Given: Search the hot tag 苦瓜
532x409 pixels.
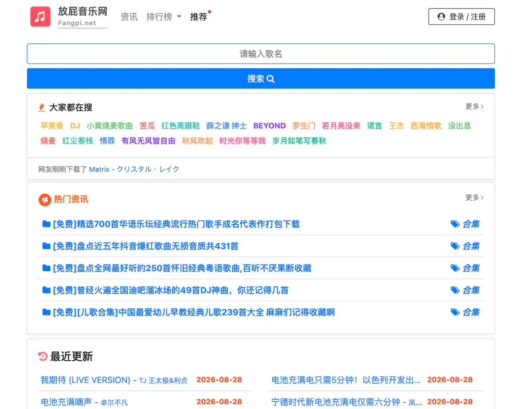Looking at the screenshot, I should [x=147, y=126].
